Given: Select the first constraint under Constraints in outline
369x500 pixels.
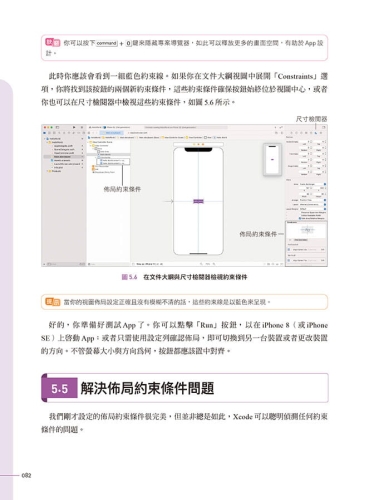Looking at the screenshot, I should [113, 160].
